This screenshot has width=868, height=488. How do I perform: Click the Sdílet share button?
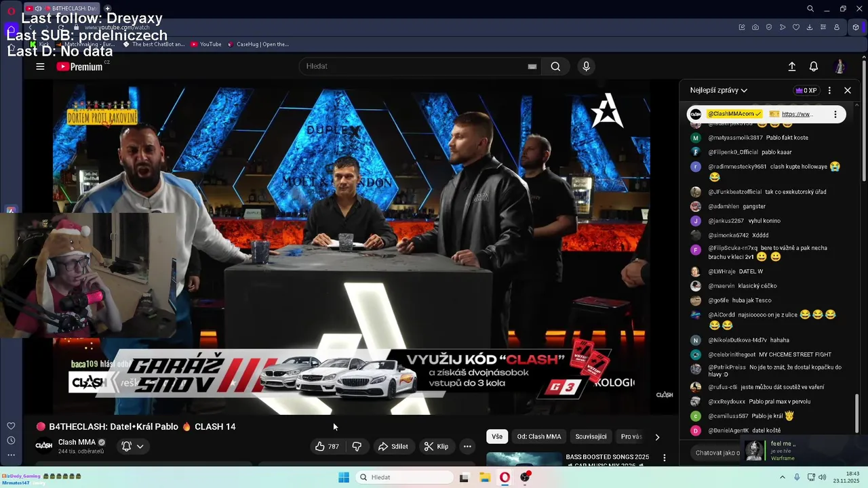coord(393,446)
